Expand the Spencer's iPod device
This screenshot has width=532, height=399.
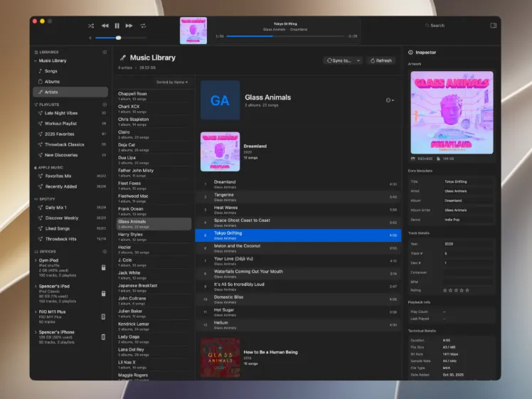tap(36, 287)
